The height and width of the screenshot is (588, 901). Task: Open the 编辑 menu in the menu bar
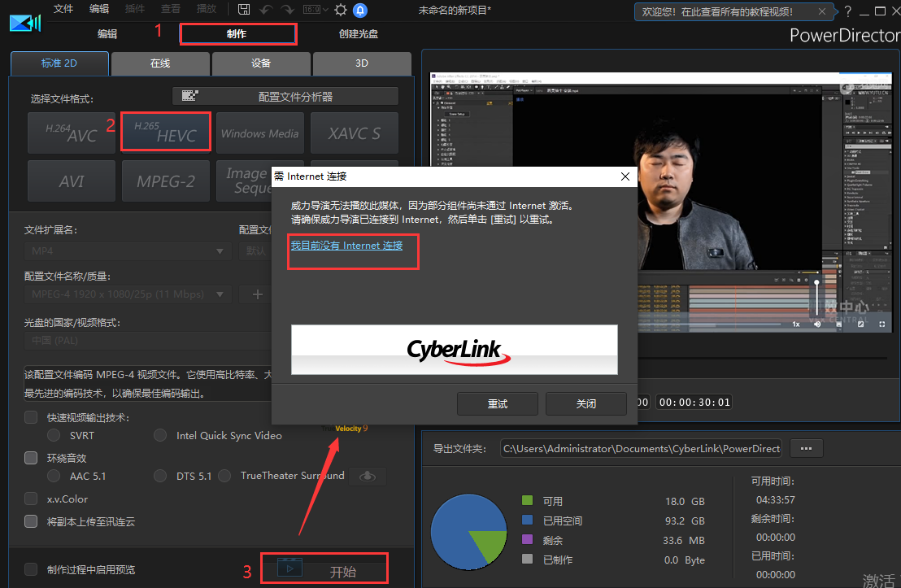pyautogui.click(x=99, y=9)
